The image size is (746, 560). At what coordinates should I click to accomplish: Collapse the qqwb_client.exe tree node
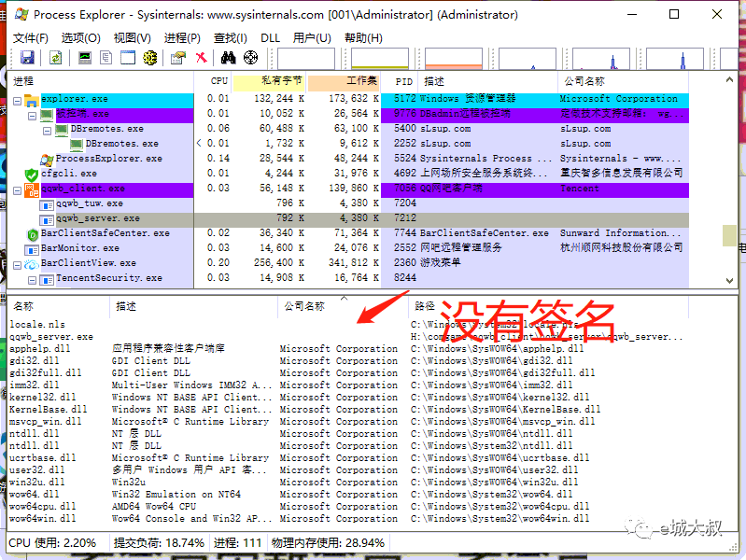coord(18,189)
